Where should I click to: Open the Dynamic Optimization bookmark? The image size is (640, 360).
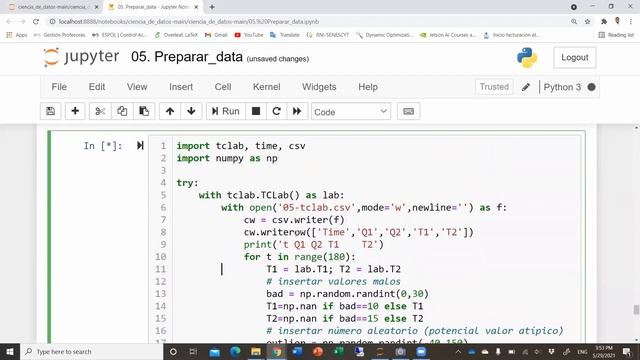[385, 35]
